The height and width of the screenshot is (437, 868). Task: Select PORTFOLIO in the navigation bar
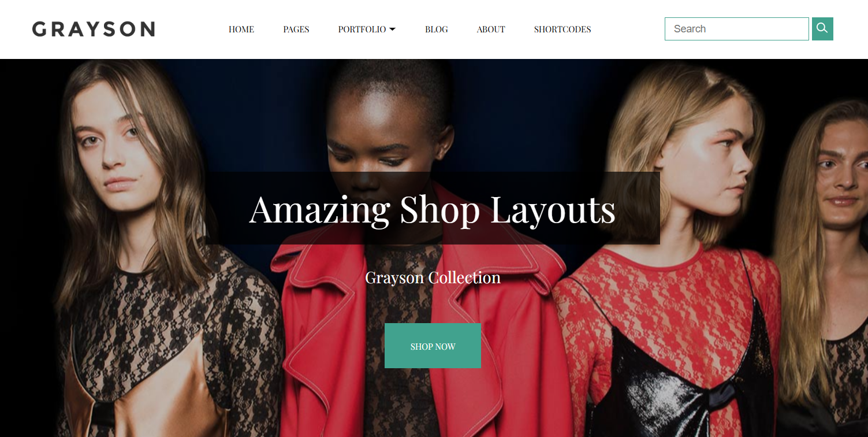point(362,29)
